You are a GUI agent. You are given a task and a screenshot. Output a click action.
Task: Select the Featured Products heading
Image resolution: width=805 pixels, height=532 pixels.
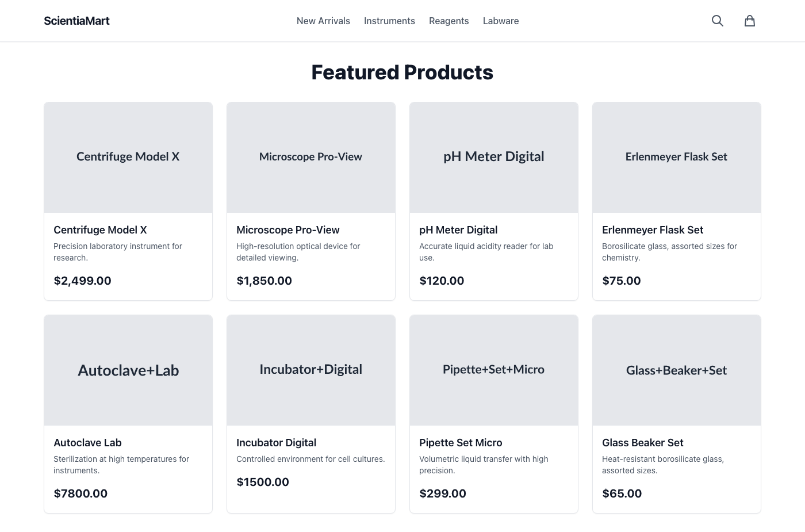tap(402, 71)
